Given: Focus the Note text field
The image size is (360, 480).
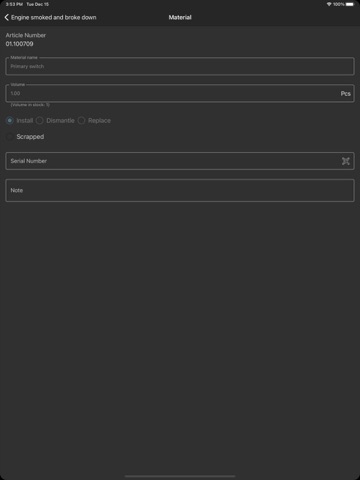Looking at the screenshot, I should (x=180, y=190).
